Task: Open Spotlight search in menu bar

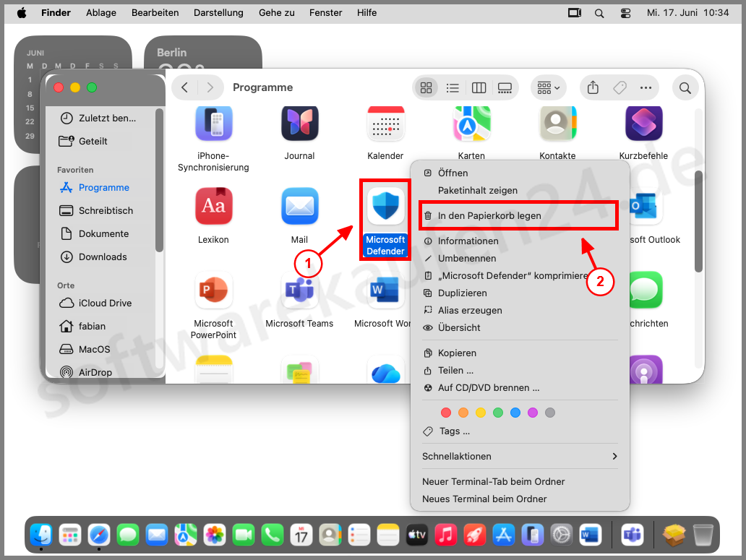Action: click(x=599, y=13)
